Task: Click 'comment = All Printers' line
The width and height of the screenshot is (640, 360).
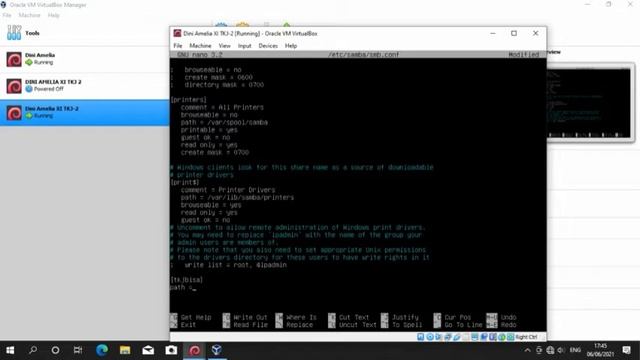Action: pyautogui.click(x=222, y=107)
